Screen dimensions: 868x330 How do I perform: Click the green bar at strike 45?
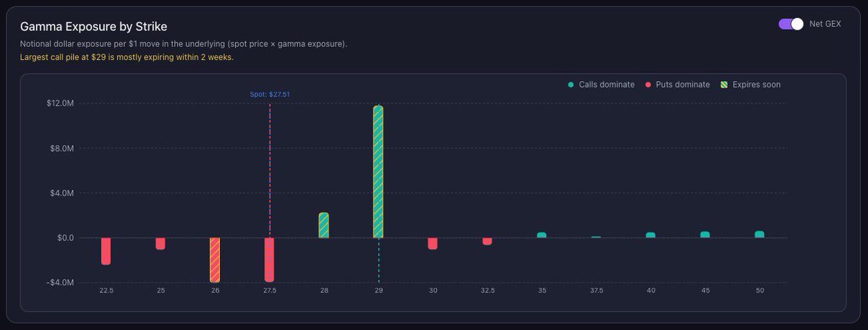(705, 234)
